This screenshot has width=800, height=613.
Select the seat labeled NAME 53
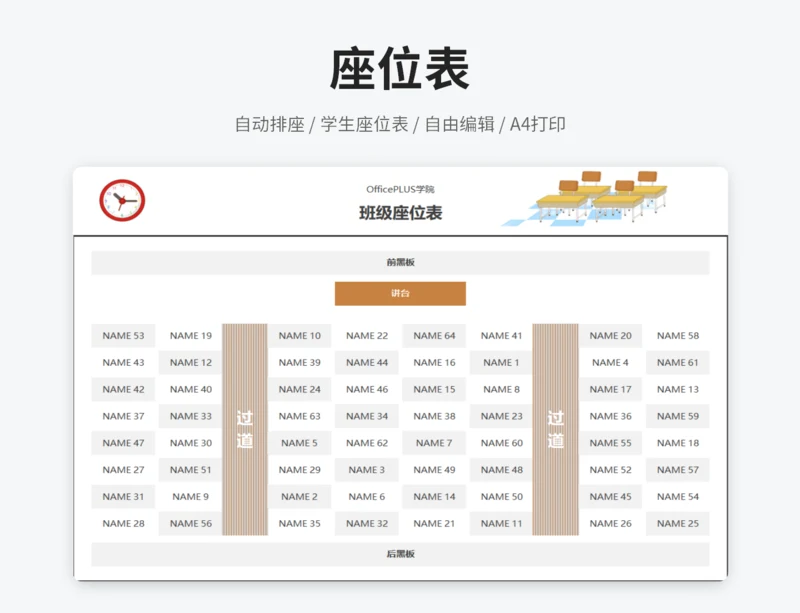click(122, 336)
